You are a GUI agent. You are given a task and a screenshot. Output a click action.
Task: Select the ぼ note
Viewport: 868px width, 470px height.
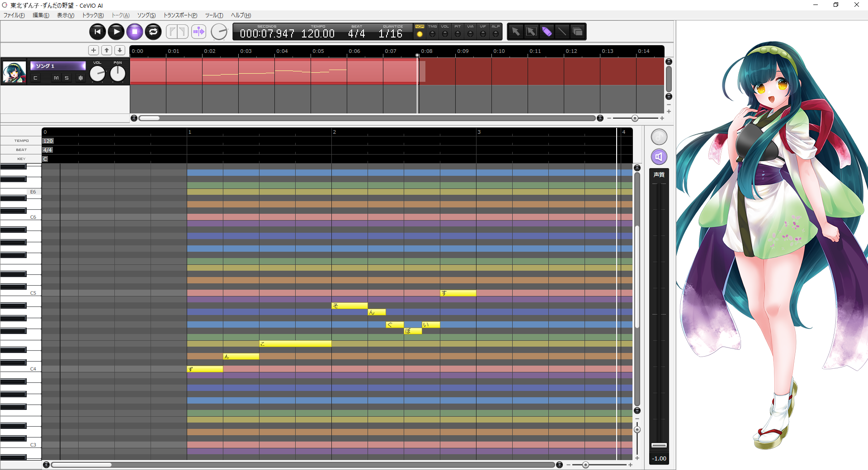[413, 331]
